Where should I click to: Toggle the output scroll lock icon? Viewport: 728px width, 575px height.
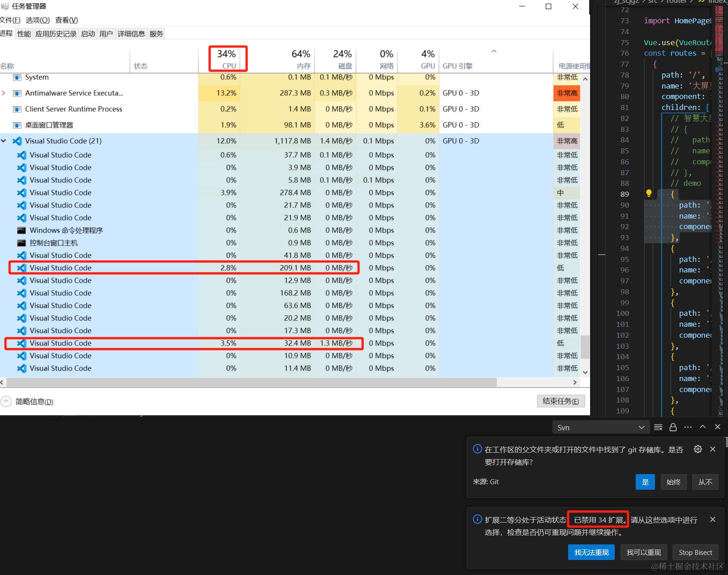point(673,427)
